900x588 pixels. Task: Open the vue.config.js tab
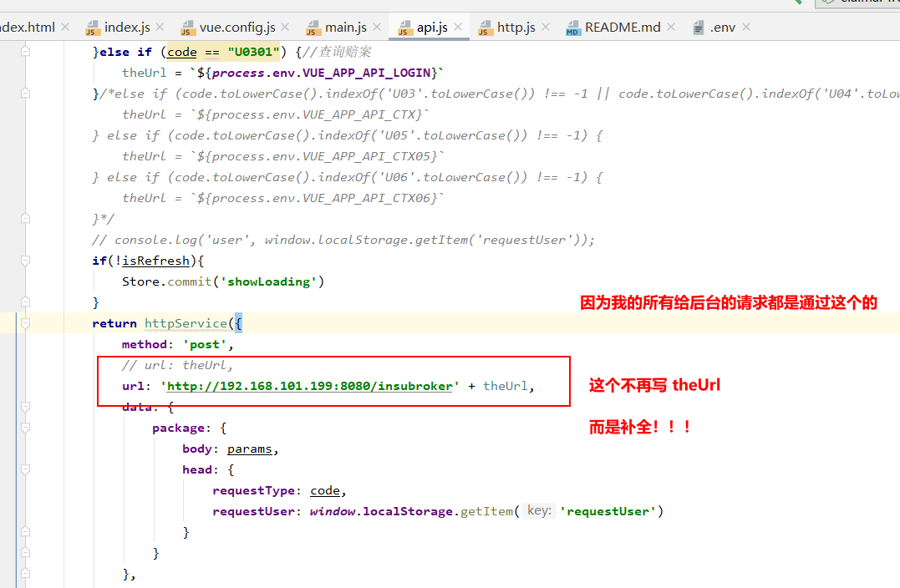[x=237, y=27]
